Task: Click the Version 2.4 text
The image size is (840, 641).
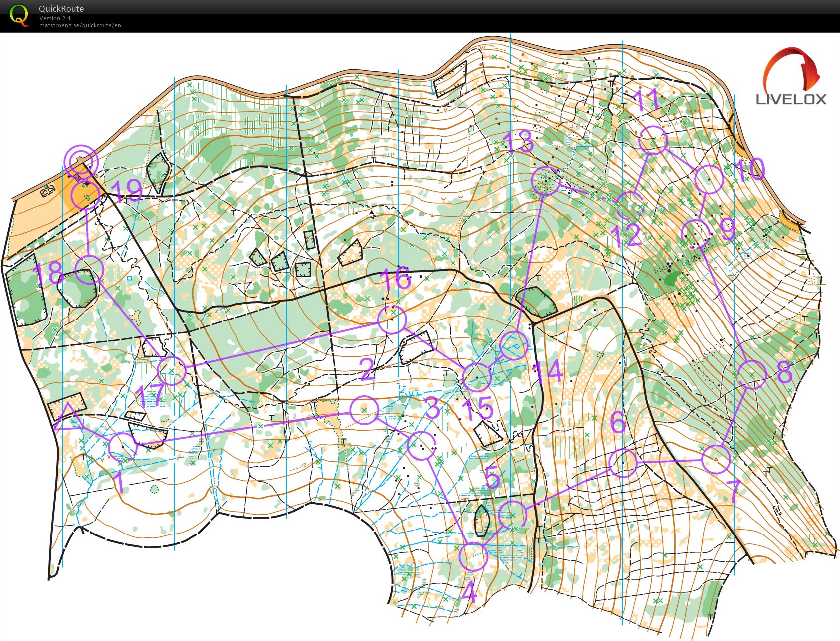Action: (55, 18)
